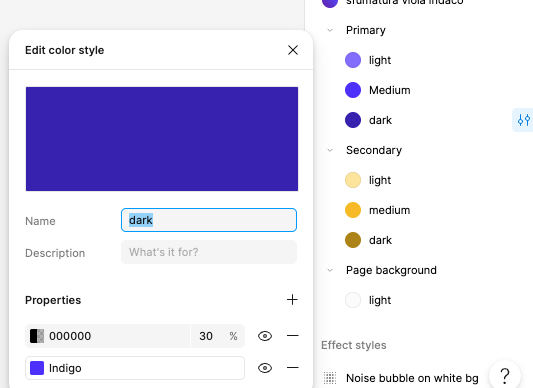
Task: Open the black 000000 color swatch
Action: pos(37,336)
